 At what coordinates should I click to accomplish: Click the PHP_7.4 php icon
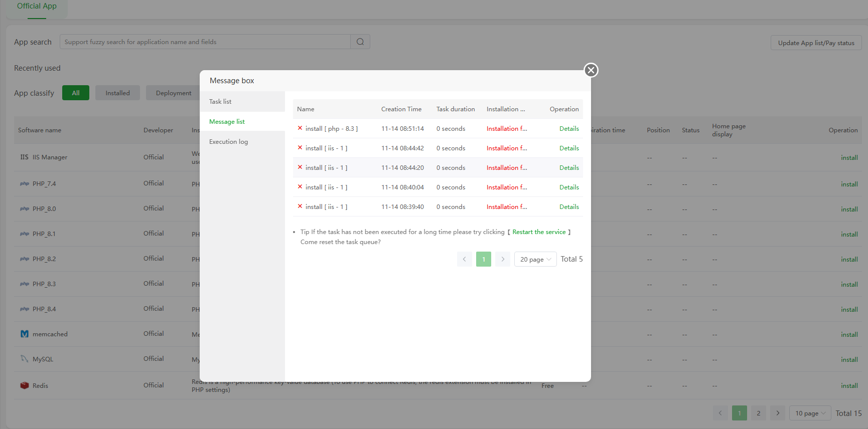pos(24,184)
